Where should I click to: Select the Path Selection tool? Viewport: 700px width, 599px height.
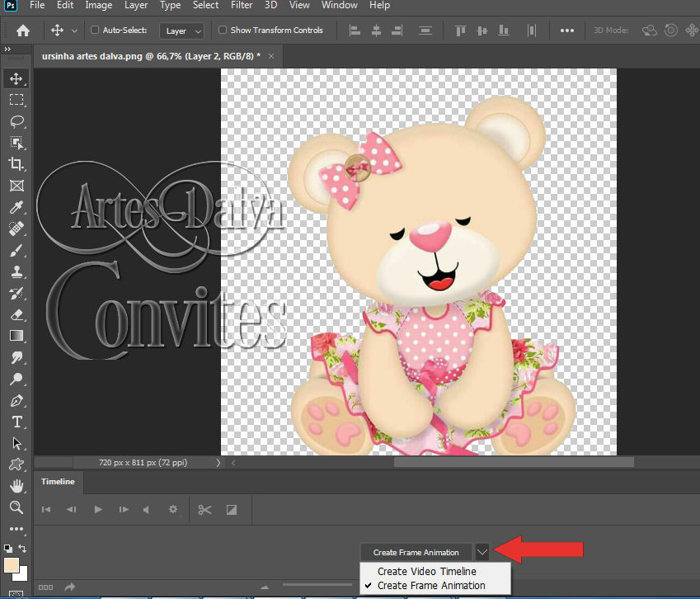(x=16, y=443)
